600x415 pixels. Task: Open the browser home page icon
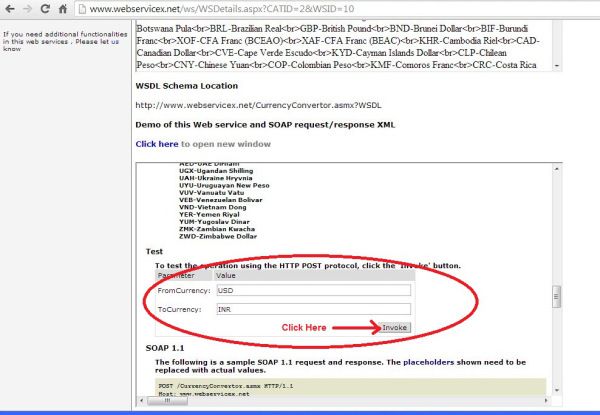[63, 8]
